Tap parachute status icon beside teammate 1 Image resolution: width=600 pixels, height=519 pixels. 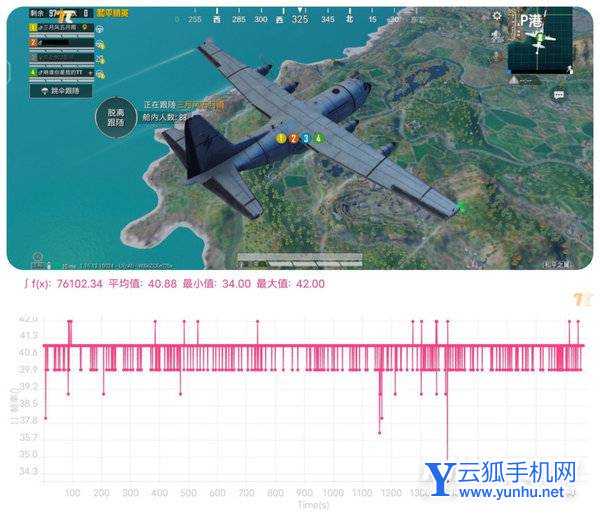[x=100, y=29]
